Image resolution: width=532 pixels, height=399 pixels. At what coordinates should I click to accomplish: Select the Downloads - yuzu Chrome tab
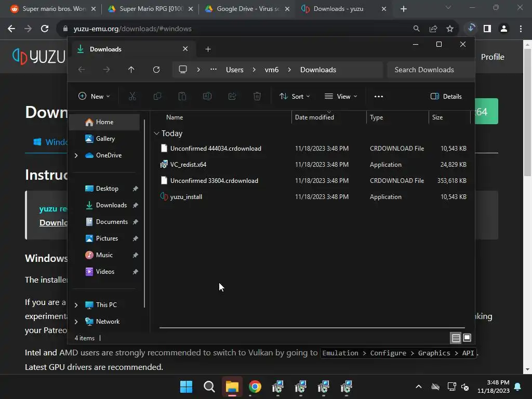[344, 9]
